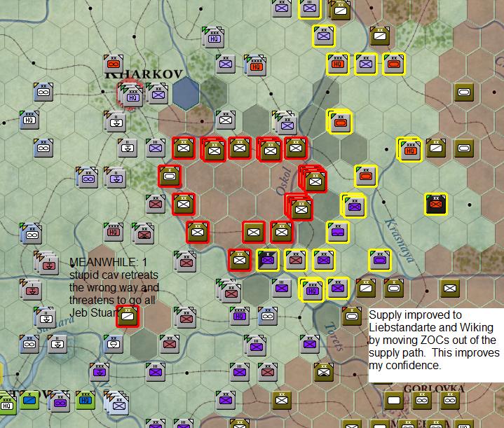The height and width of the screenshot is (428, 504).
Task: Select the light-blue motorized counter right of purple XXXX HQ
Action: (x=268, y=316)
